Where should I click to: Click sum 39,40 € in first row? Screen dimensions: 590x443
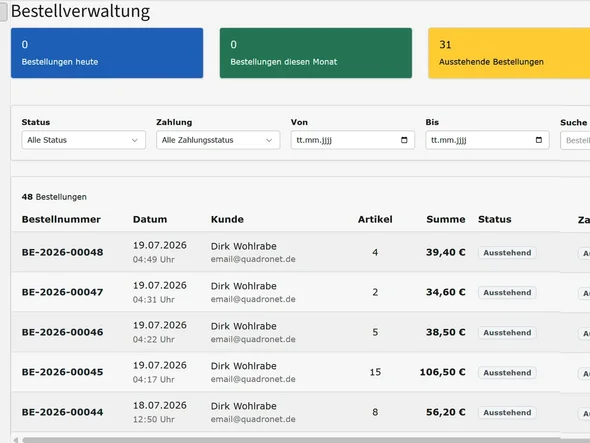pyautogui.click(x=446, y=252)
